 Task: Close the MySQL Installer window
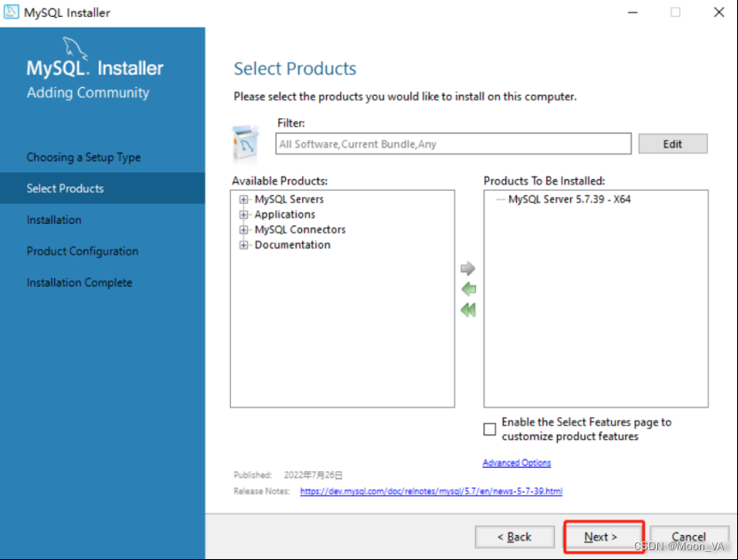coord(718,12)
